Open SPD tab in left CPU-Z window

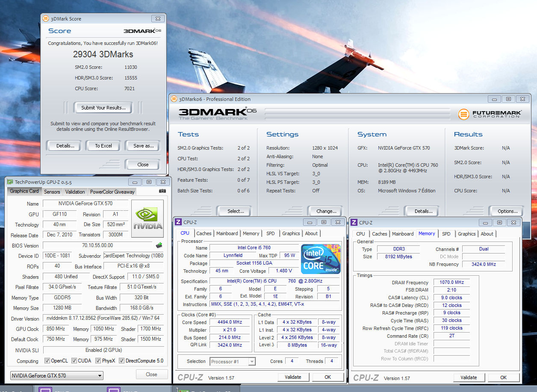pyautogui.click(x=271, y=233)
